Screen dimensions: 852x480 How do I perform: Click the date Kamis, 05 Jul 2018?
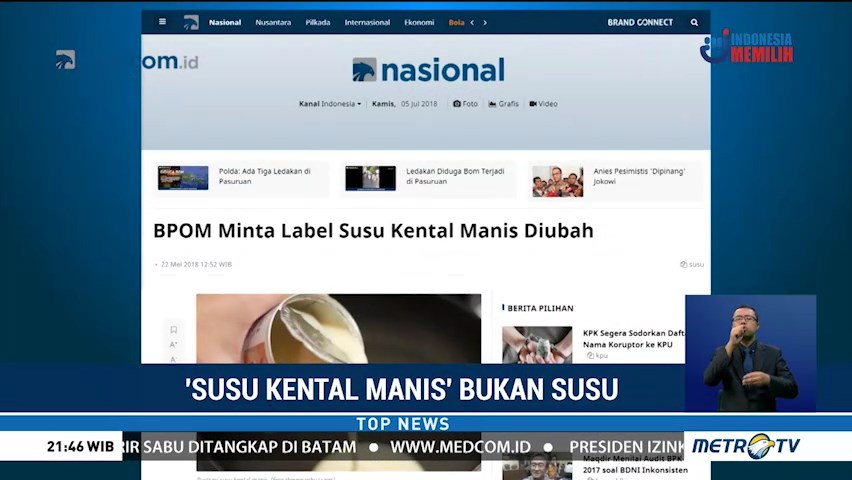pos(404,104)
